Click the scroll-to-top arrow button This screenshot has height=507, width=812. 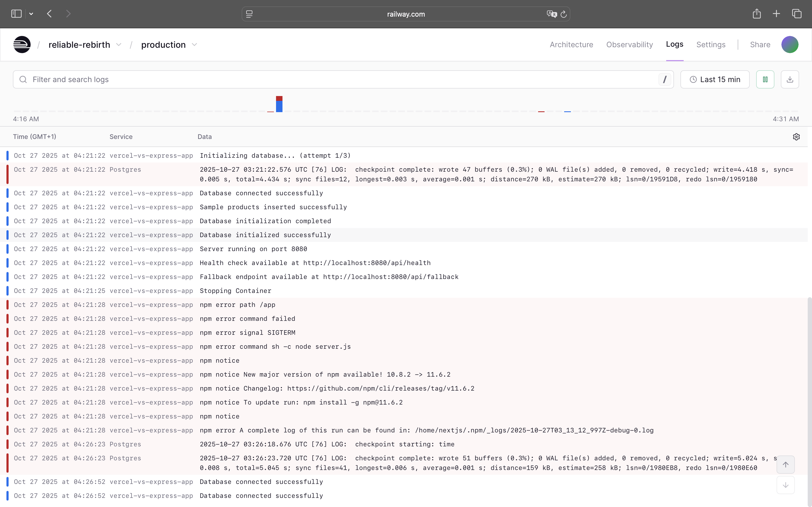coord(785,464)
